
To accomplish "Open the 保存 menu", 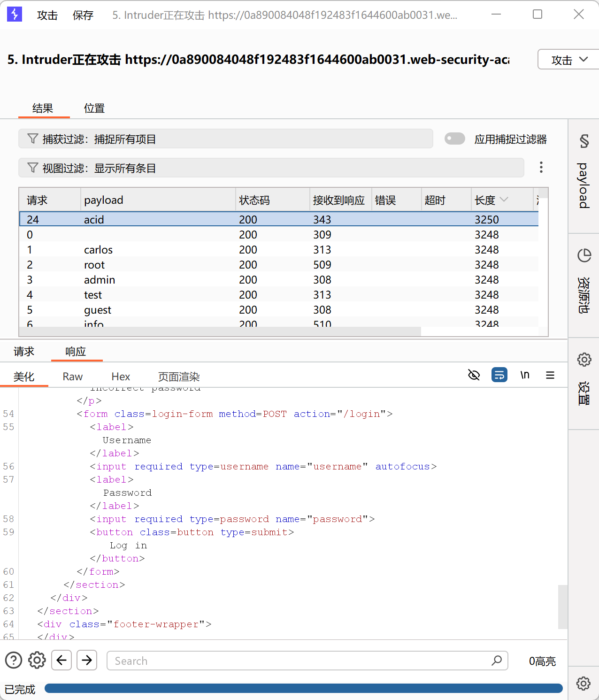I will click(x=83, y=15).
